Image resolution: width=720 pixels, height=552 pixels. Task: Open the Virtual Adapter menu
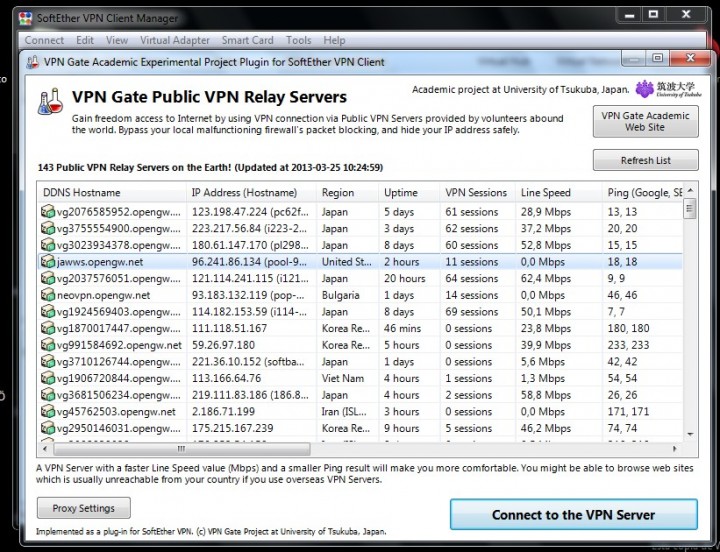click(x=175, y=40)
